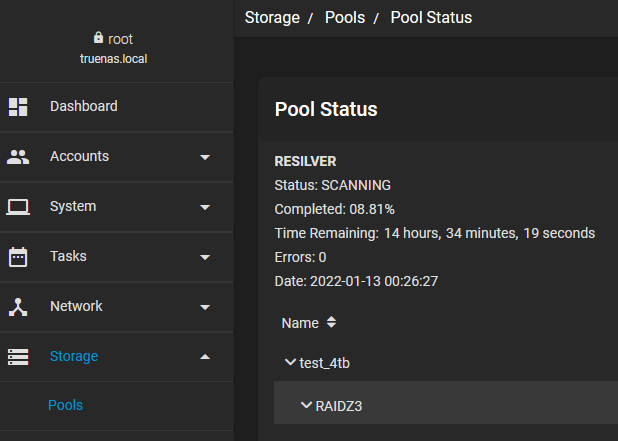
Task: Open the Network menu item
Action: coord(117,307)
